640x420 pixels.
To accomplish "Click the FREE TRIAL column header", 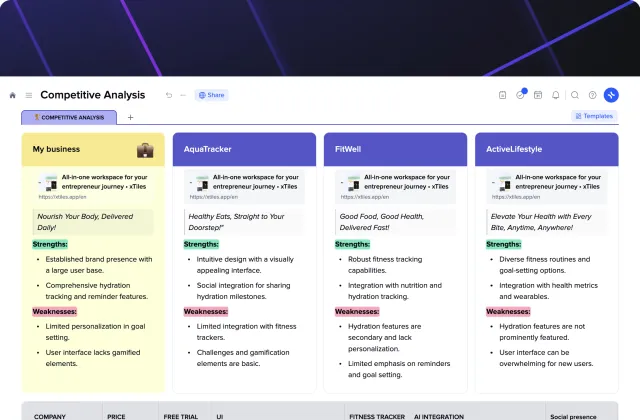I will click(x=180, y=416).
